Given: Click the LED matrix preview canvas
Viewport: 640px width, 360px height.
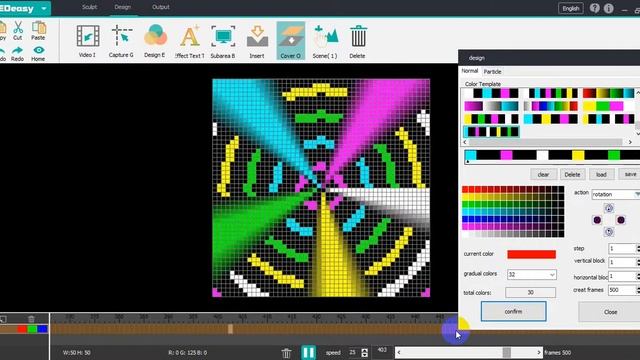Looking at the screenshot, I should click(x=321, y=188).
